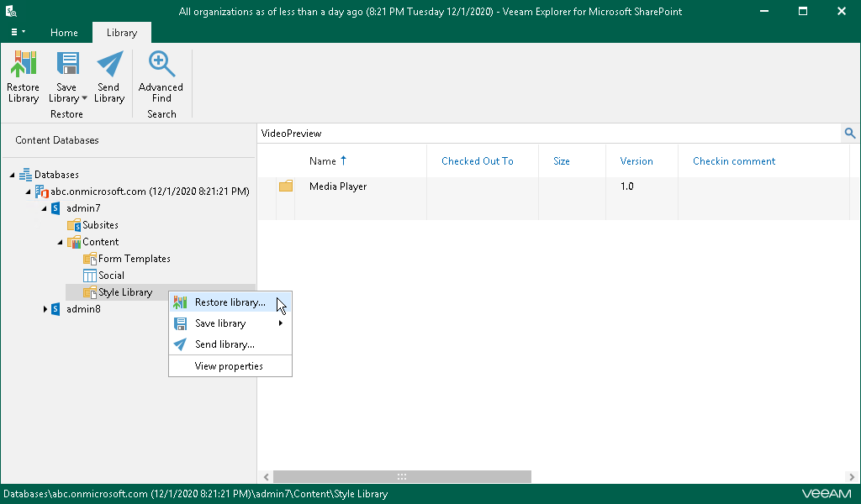861x504 pixels.
Task: Select the Library ribbon tab
Action: tap(121, 33)
